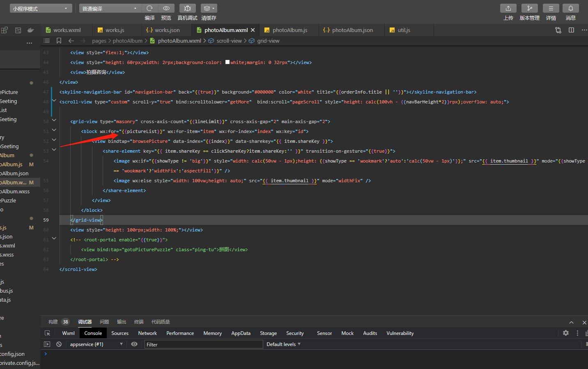
Task: Open the debugger settings gear
Action: click(x=566, y=333)
